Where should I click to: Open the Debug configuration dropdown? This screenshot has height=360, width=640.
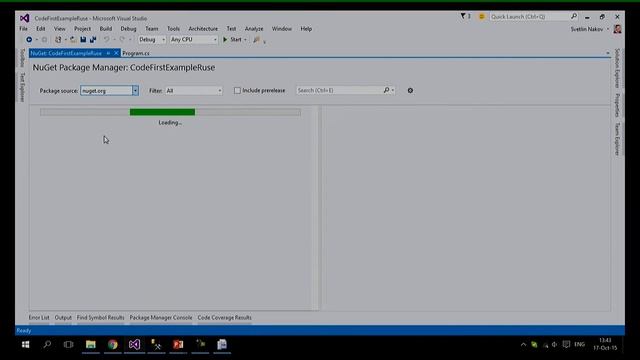(x=152, y=40)
